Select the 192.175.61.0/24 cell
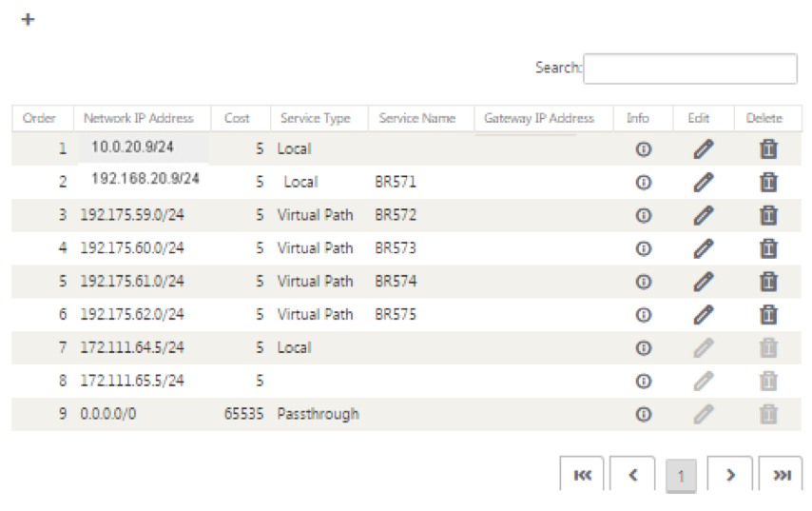The image size is (812, 511). [132, 282]
